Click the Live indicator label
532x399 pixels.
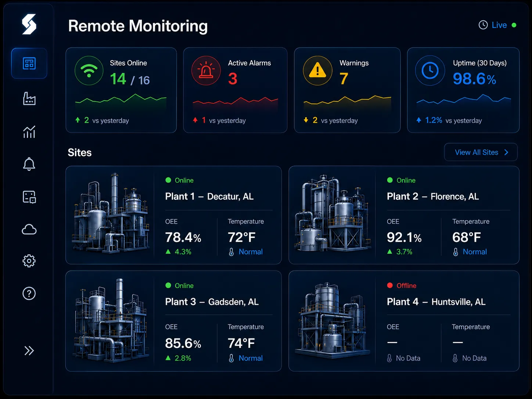(x=499, y=25)
